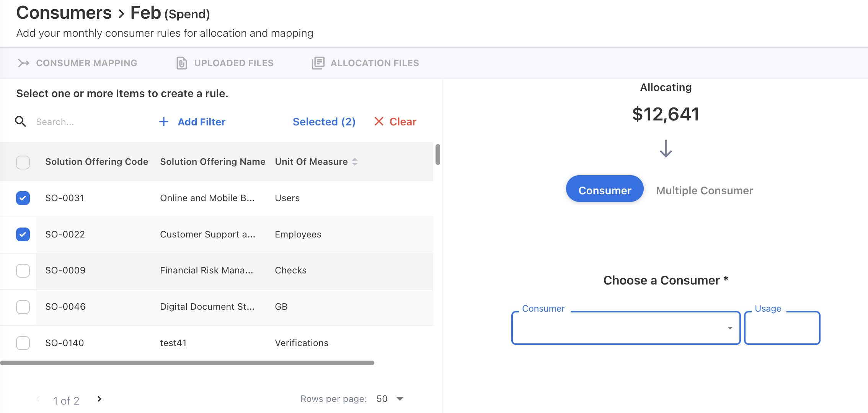
Task: Click the Allocation Files stack icon
Action: coord(318,63)
